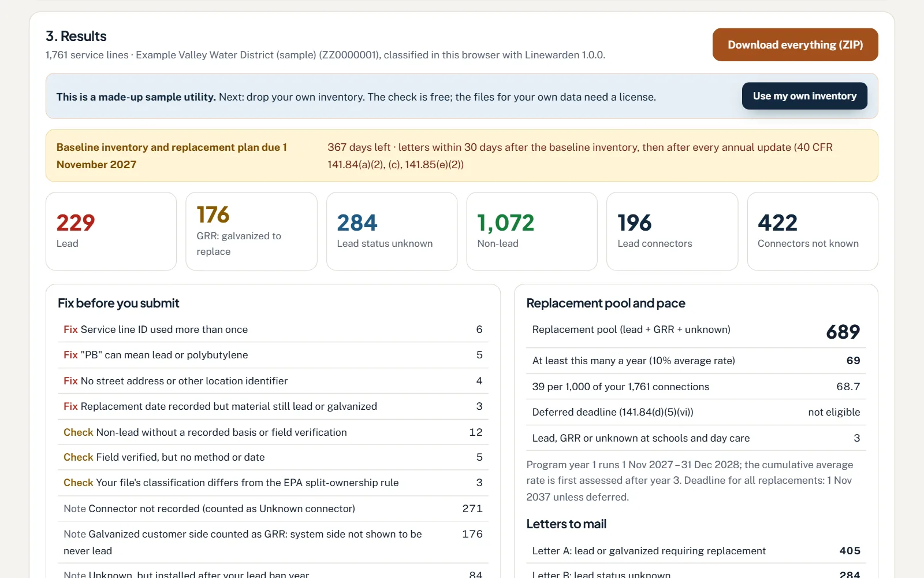Click the Use my own inventory button
This screenshot has width=924, height=578.
click(804, 96)
